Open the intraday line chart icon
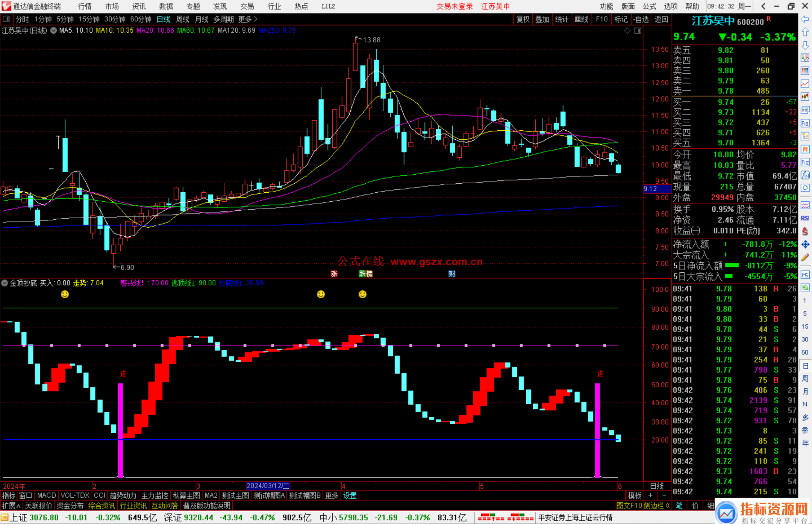Screen dimensions: 812x524 coord(805,84)
